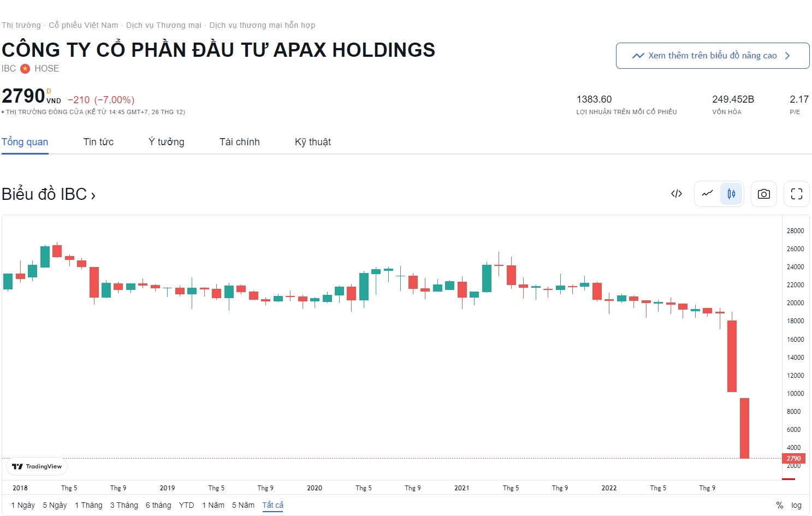Click the embed code icon
812x516 pixels.
coord(677,194)
